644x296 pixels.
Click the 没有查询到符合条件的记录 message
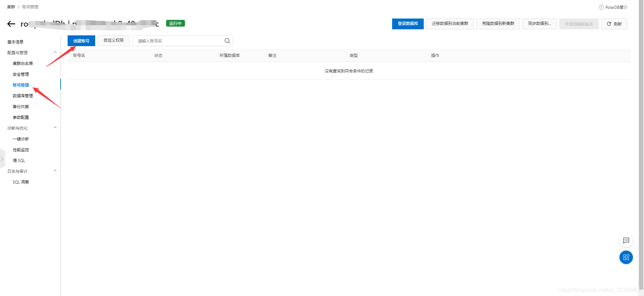tap(349, 71)
